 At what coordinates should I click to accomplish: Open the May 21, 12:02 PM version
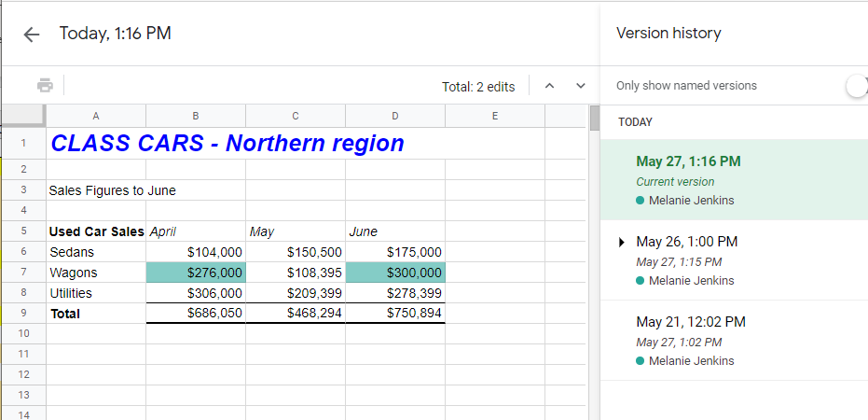tap(690, 322)
